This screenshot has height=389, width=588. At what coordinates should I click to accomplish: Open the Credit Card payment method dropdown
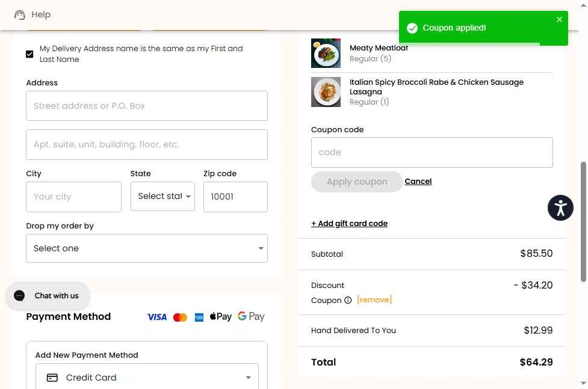coord(147,376)
